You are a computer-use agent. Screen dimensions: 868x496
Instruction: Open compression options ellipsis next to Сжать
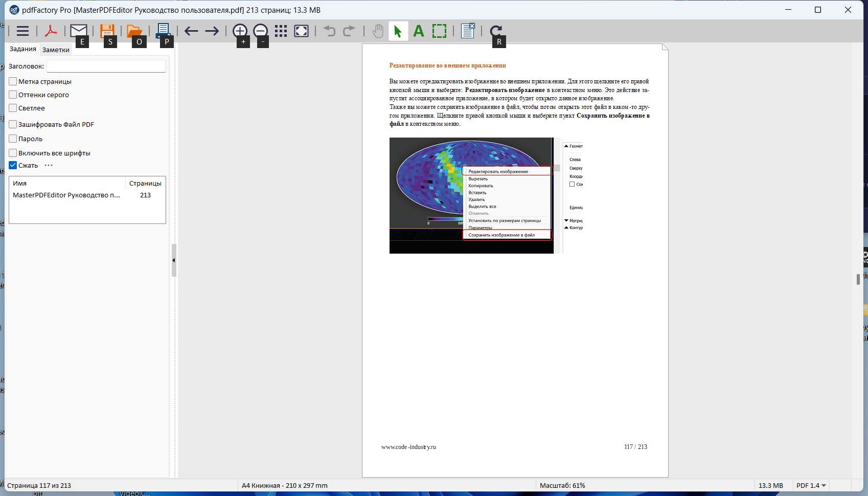(49, 165)
